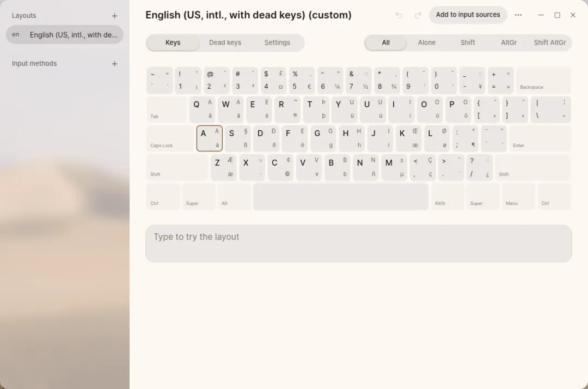Select the W key
The height and width of the screenshot is (389, 588).
pos(231,109)
